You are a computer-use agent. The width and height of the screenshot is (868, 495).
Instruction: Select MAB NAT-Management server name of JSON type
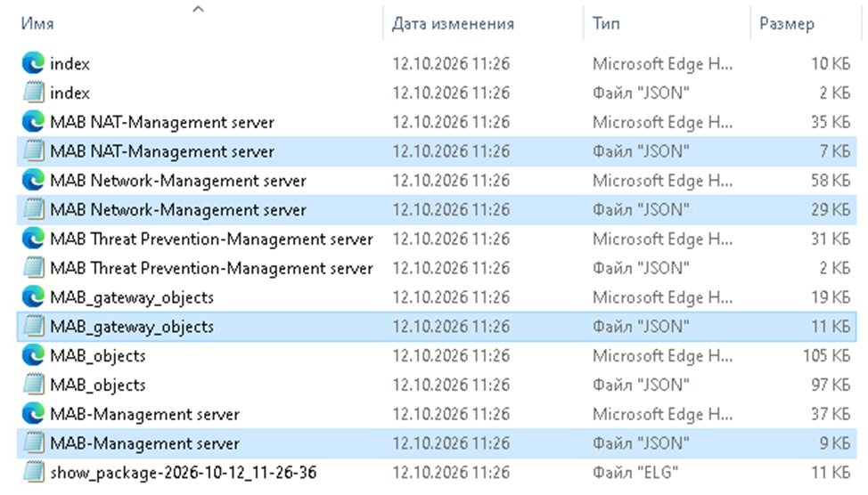click(x=162, y=151)
